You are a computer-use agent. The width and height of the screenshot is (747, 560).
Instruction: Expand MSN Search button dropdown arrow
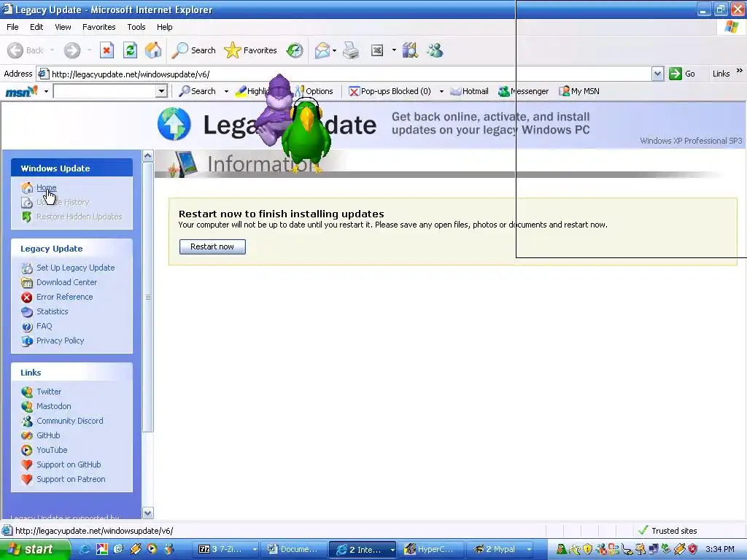tap(226, 91)
